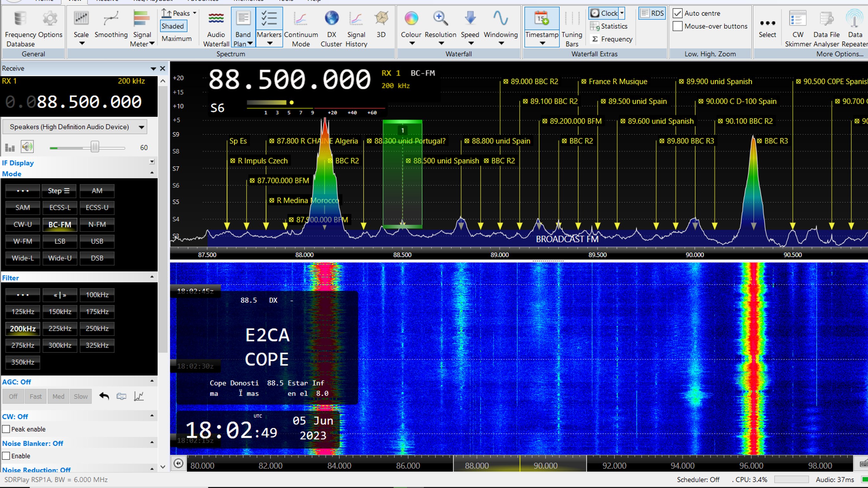Screen dimensions: 868x488
Task: Select the 200kHz filter button
Action: 23,329
